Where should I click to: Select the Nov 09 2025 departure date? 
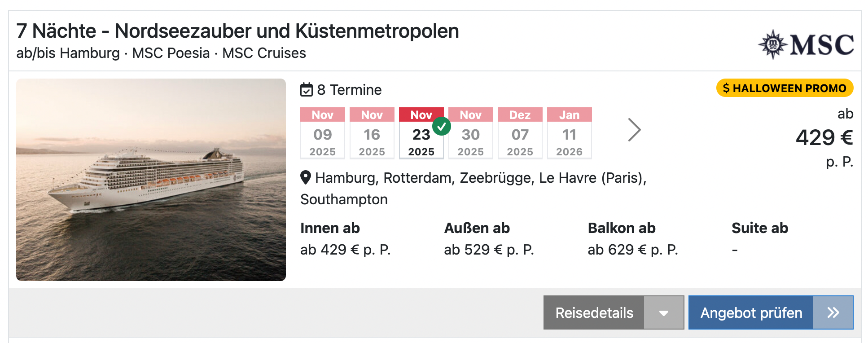click(x=323, y=133)
